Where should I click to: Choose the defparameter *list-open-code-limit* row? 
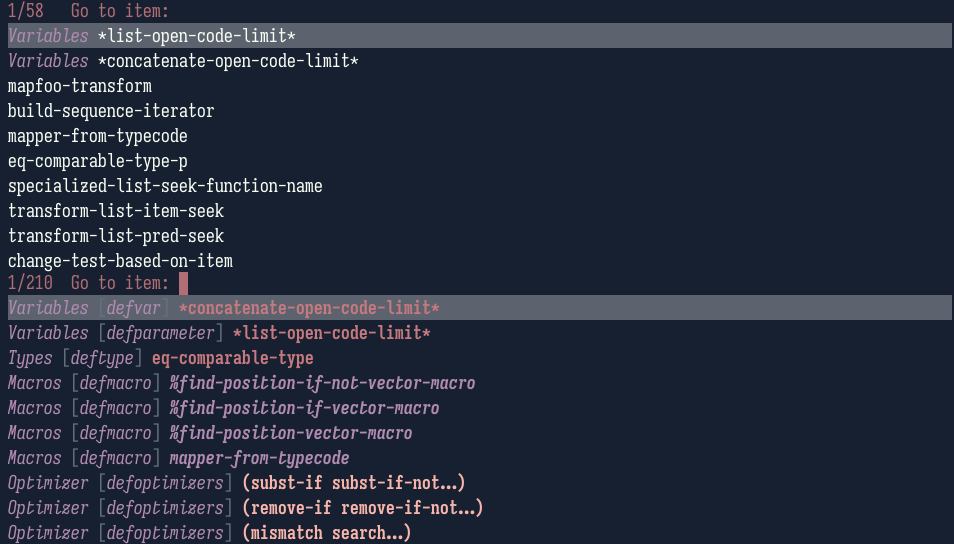click(x=219, y=333)
